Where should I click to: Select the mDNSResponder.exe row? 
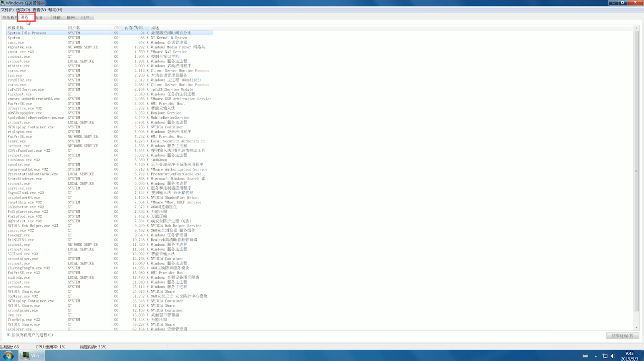click(x=110, y=113)
